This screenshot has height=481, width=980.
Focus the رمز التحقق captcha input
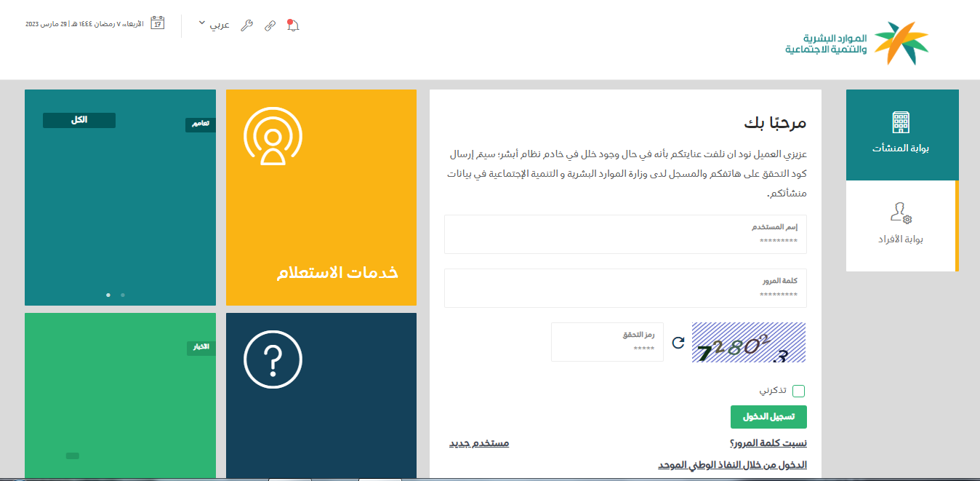(x=607, y=342)
